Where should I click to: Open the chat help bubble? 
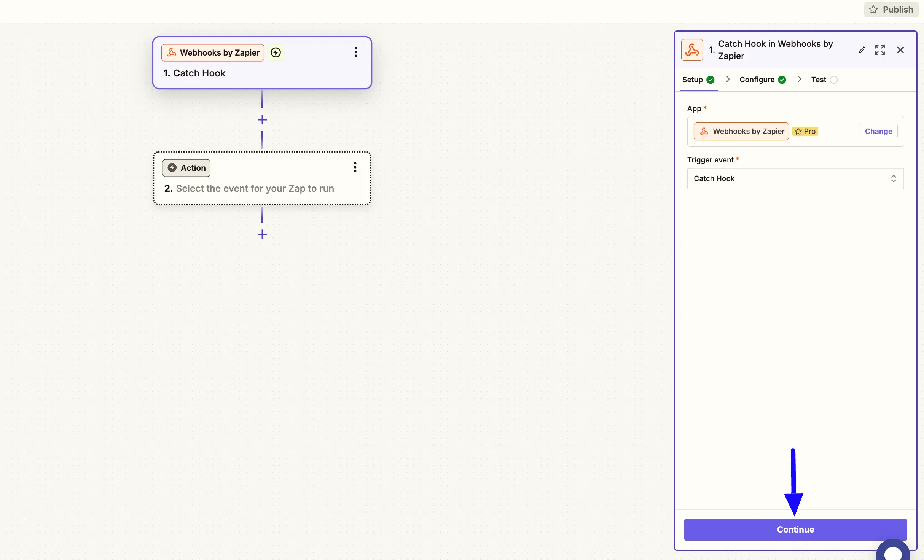point(893,550)
